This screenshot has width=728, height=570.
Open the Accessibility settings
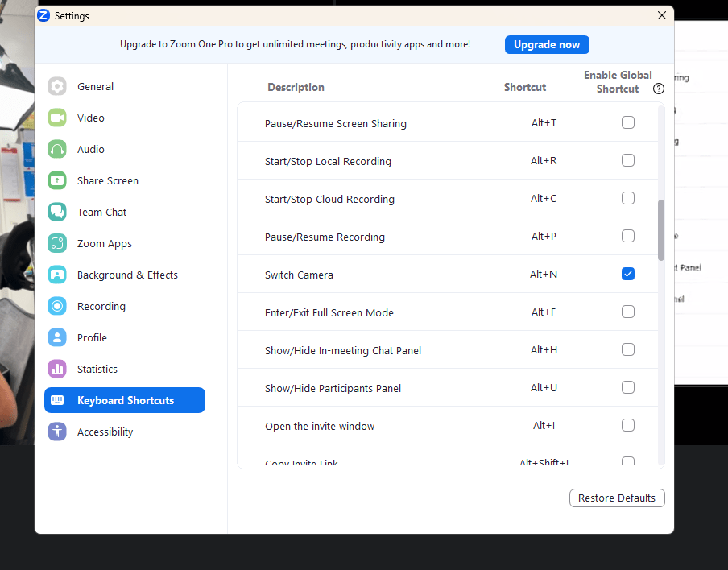[125, 432]
